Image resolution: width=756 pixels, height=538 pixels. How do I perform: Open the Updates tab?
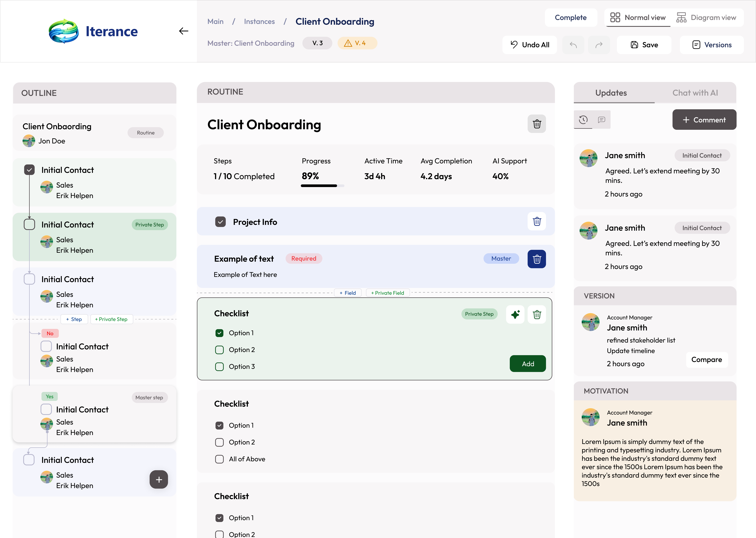click(614, 93)
